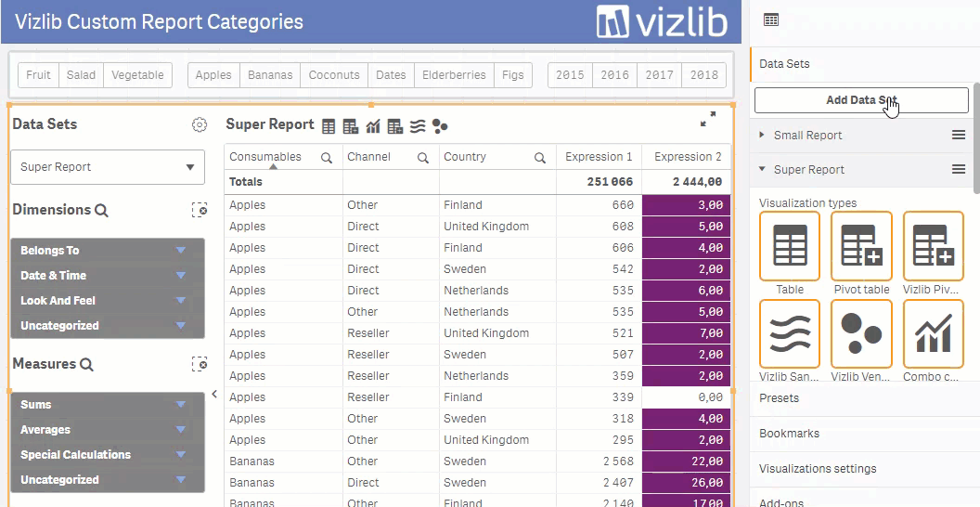Toggle Figs filter
This screenshot has width=980, height=507.
[x=512, y=75]
